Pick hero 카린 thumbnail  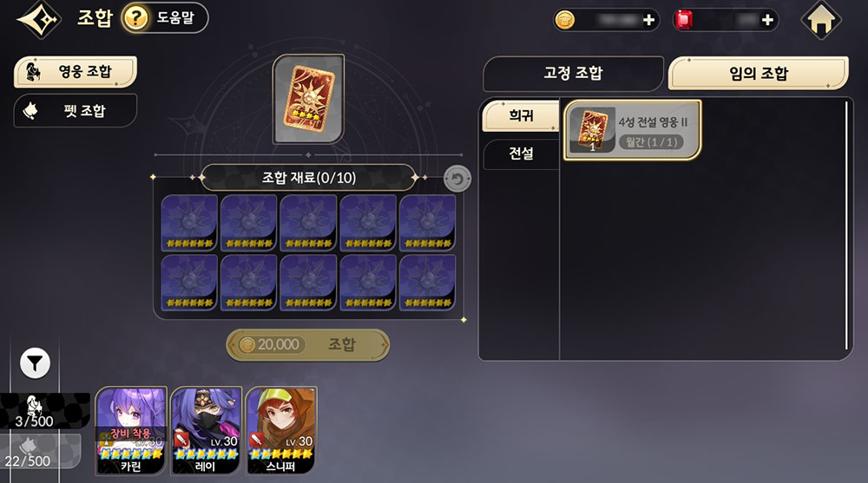tap(131, 430)
